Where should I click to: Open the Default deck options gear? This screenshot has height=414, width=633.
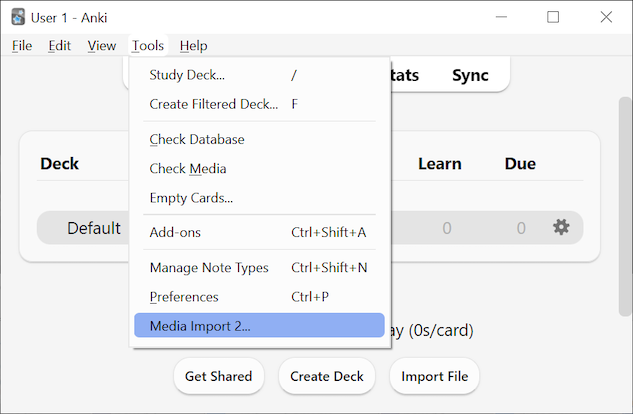pos(561,227)
